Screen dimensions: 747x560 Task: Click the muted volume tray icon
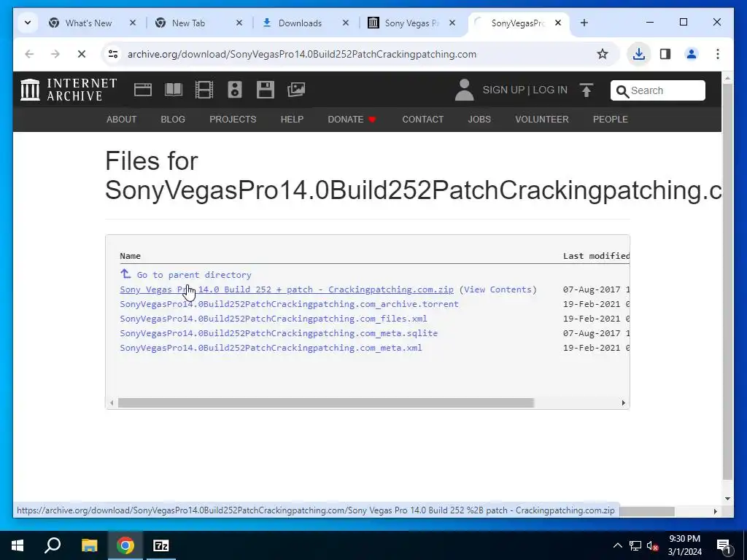[x=652, y=545]
